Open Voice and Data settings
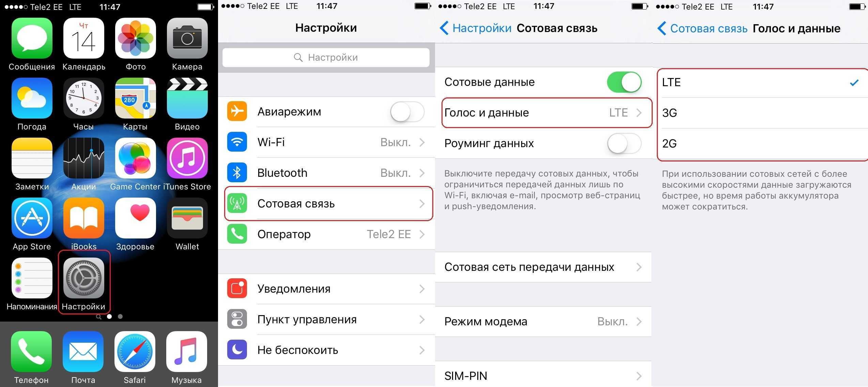The width and height of the screenshot is (868, 387). 542,113
